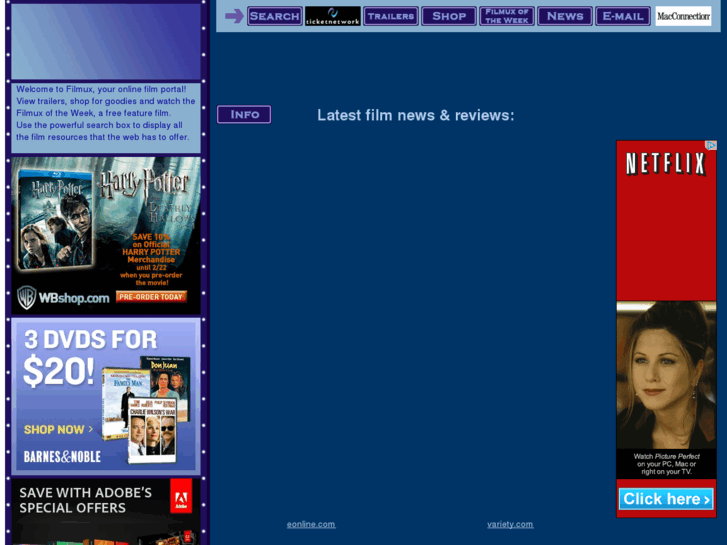
Task: Click the 'Latest film news & reviews:' heading
Action: (415, 115)
